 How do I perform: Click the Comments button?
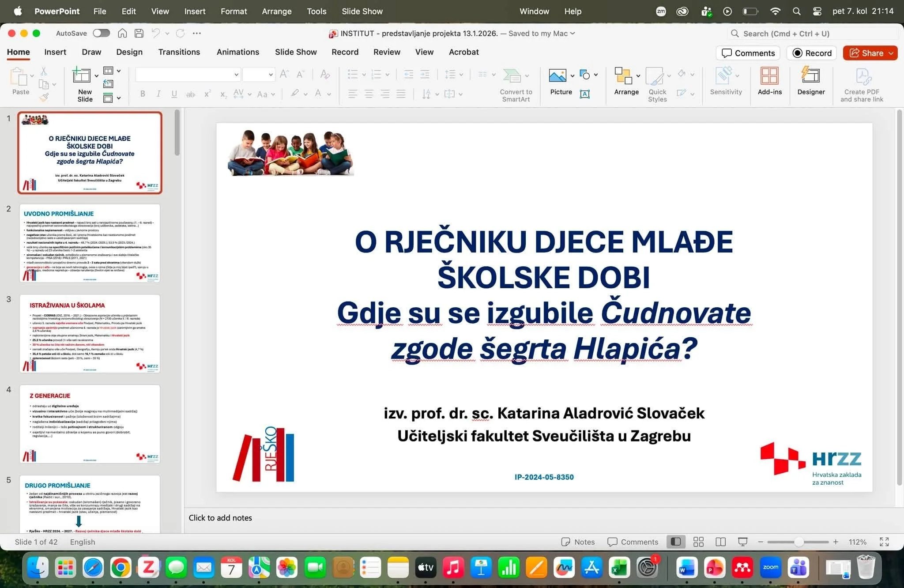coord(748,53)
